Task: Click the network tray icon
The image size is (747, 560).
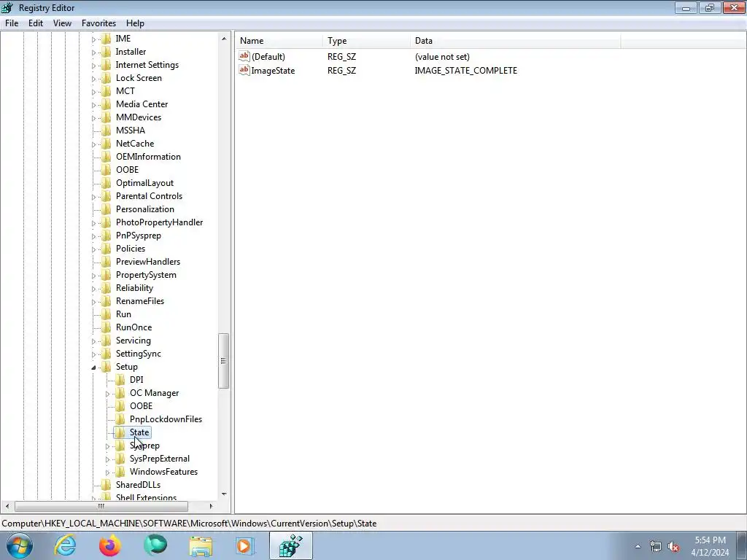Action: click(656, 547)
